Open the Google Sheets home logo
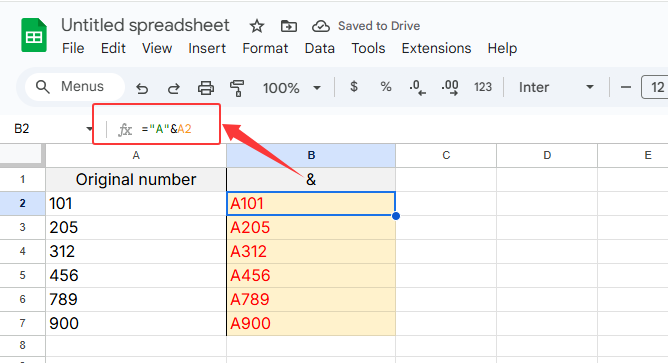 click(34, 35)
